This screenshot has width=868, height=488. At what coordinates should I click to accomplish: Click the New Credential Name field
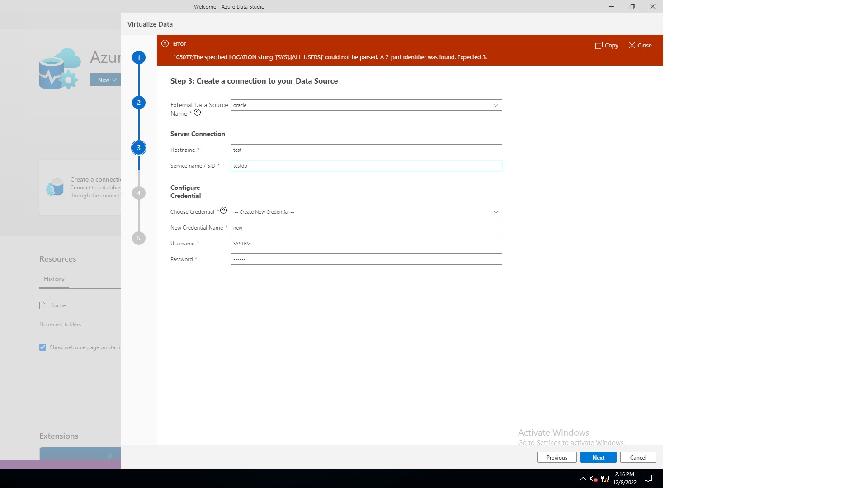pos(367,228)
